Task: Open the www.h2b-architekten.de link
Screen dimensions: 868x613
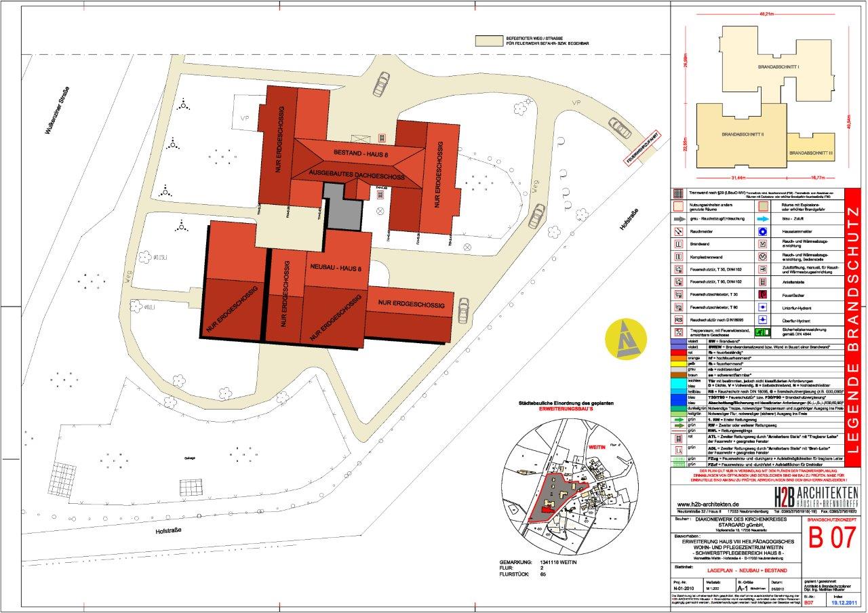Action: [708, 504]
